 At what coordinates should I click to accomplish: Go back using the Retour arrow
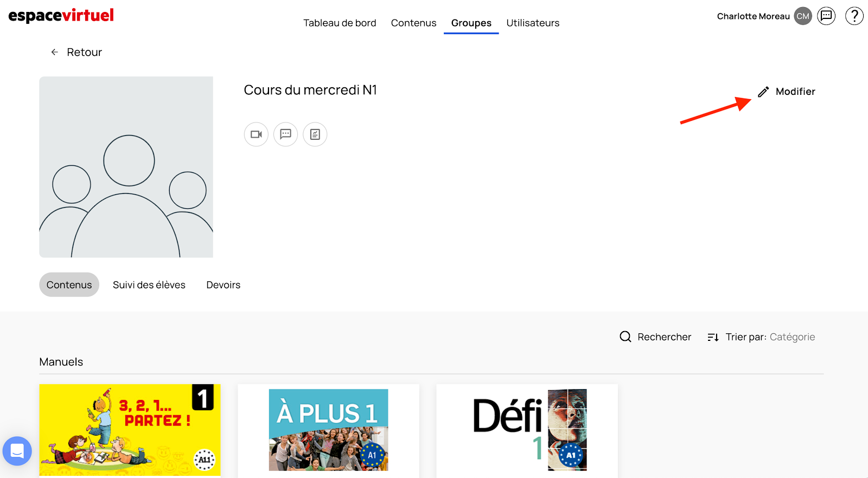[55, 52]
